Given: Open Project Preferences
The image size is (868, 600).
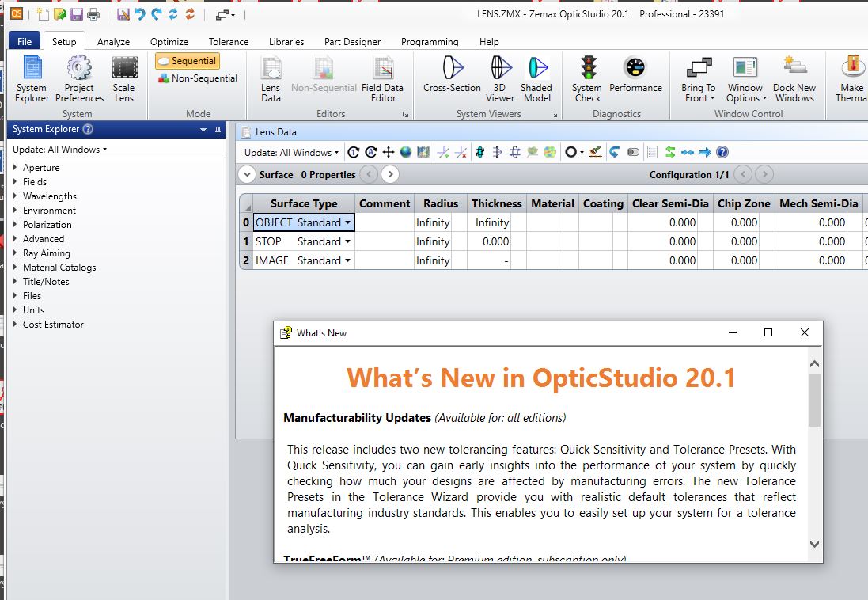Looking at the screenshot, I should pos(79,78).
